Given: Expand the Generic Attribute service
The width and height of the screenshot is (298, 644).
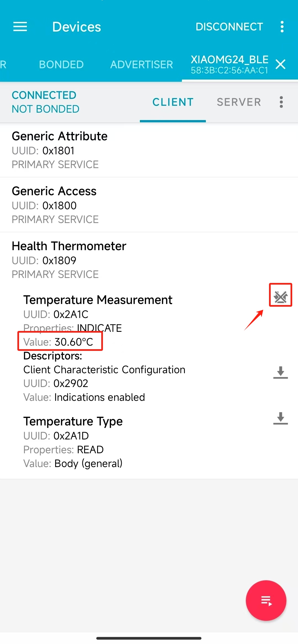Looking at the screenshot, I should (x=149, y=150).
